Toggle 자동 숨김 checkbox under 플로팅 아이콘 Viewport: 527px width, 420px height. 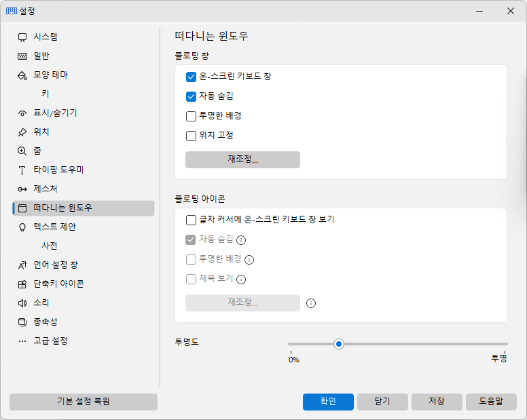point(191,240)
